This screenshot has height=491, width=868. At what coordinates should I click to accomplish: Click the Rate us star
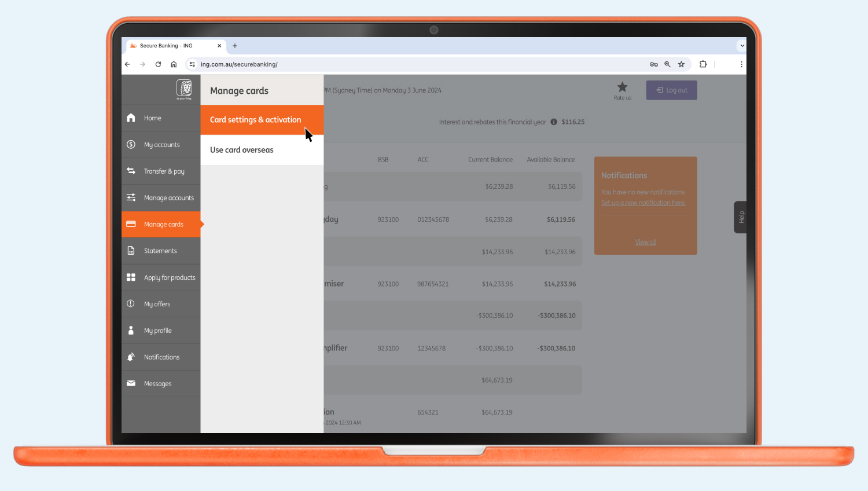(x=622, y=88)
